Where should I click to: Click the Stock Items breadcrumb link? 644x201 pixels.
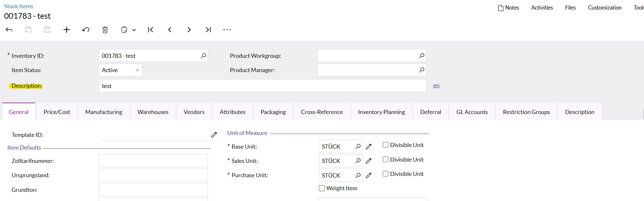pyautogui.click(x=18, y=6)
